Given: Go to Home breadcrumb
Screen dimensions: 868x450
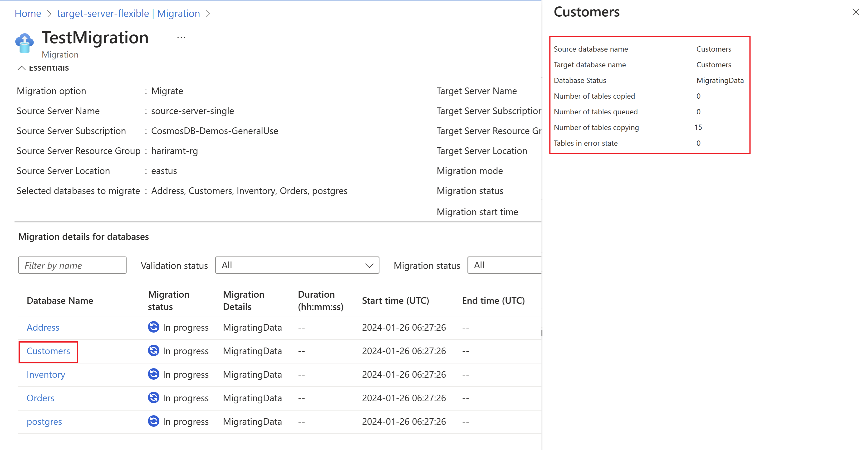Looking at the screenshot, I should [28, 14].
